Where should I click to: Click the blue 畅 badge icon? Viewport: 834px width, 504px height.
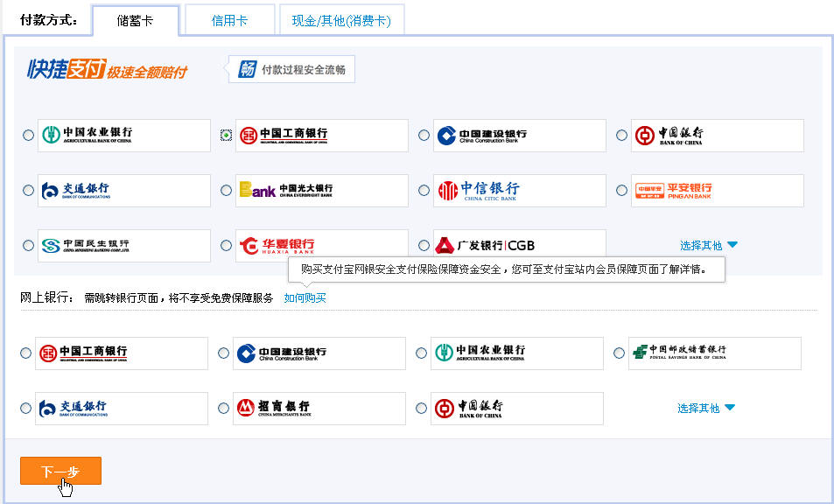tap(248, 69)
